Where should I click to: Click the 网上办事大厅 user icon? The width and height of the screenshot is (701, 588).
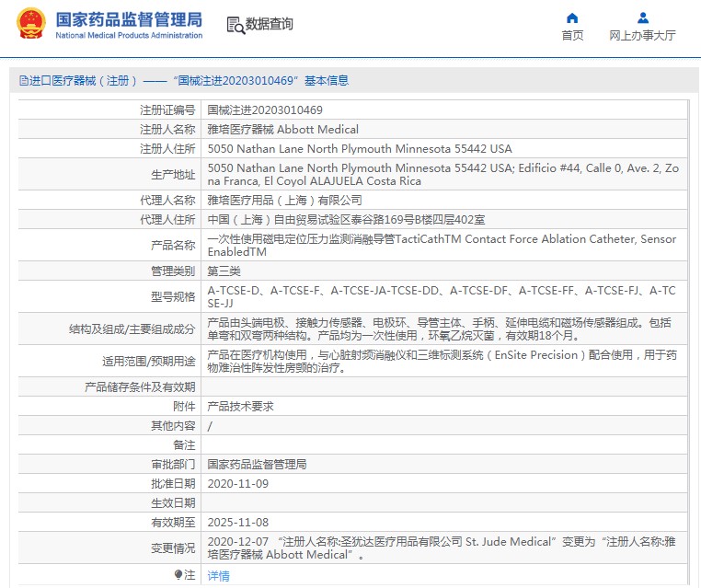(x=642, y=17)
